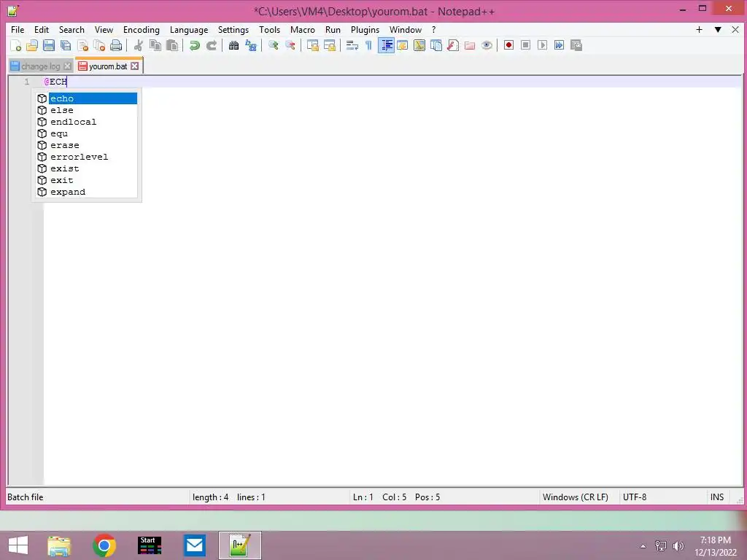This screenshot has width=747, height=560.
Task: Start macro recording
Action: [x=508, y=45]
